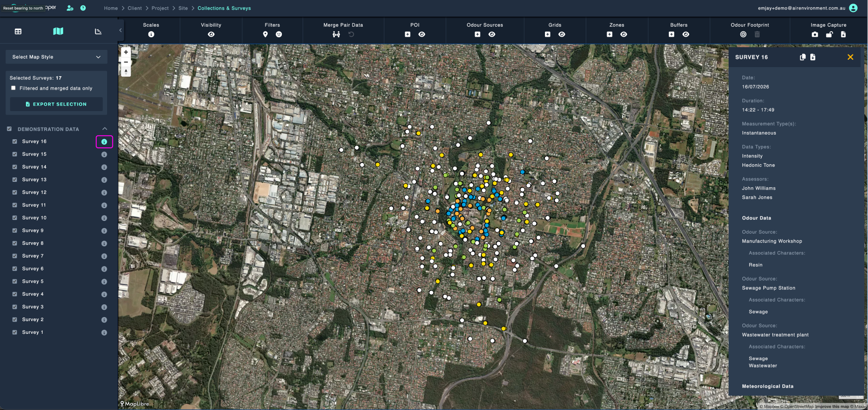Image resolution: width=868 pixels, height=410 pixels.
Task: Uncheck the Survey 15 checkbox
Action: pyautogui.click(x=15, y=154)
